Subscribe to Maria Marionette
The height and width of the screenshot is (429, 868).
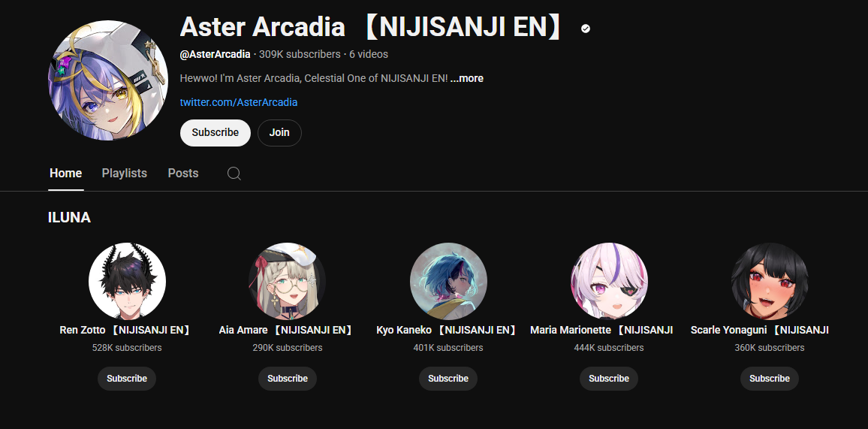coord(609,379)
